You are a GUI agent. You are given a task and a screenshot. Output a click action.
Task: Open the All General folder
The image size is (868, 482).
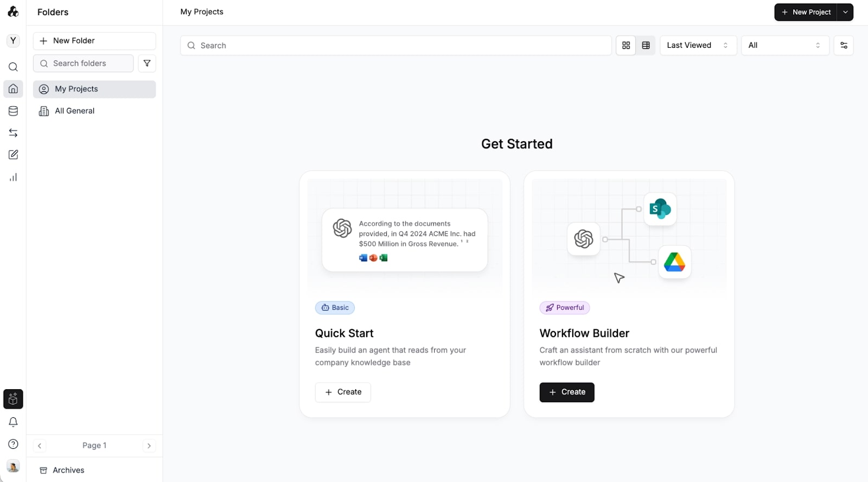coord(74,111)
